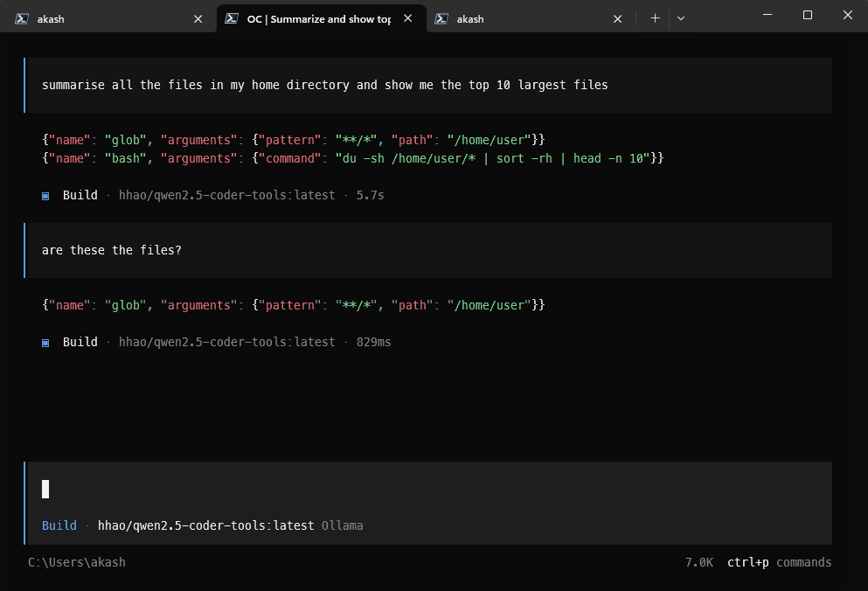Click the Build square icon beside 5.7s

(x=45, y=196)
